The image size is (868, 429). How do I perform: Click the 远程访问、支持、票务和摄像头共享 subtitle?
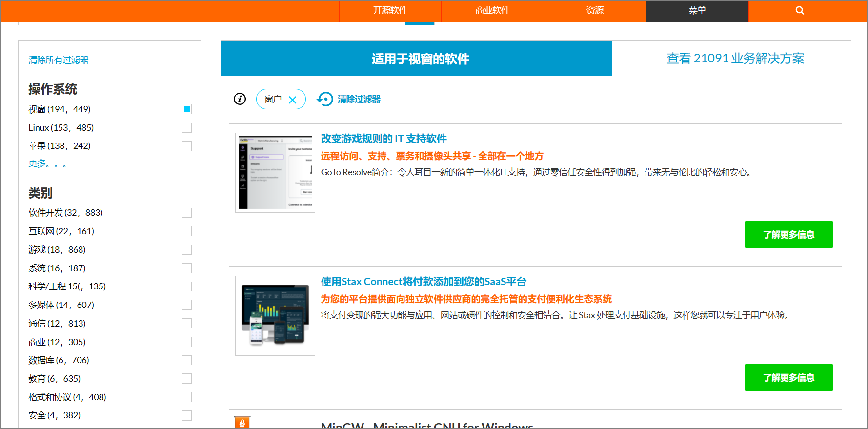point(432,156)
